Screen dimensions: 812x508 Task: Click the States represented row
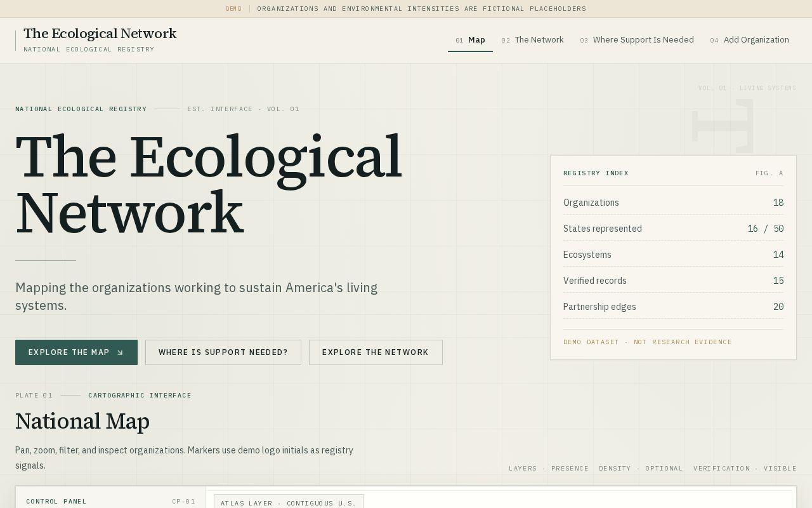[673, 229]
